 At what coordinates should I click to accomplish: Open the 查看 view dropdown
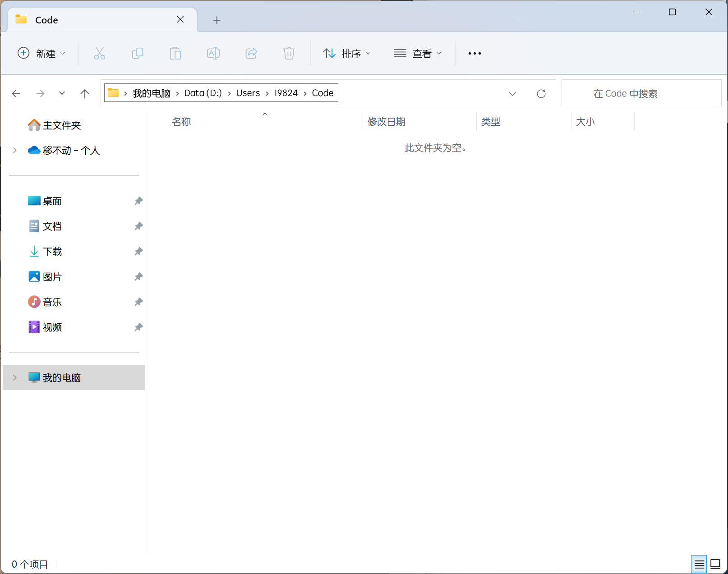(x=418, y=54)
